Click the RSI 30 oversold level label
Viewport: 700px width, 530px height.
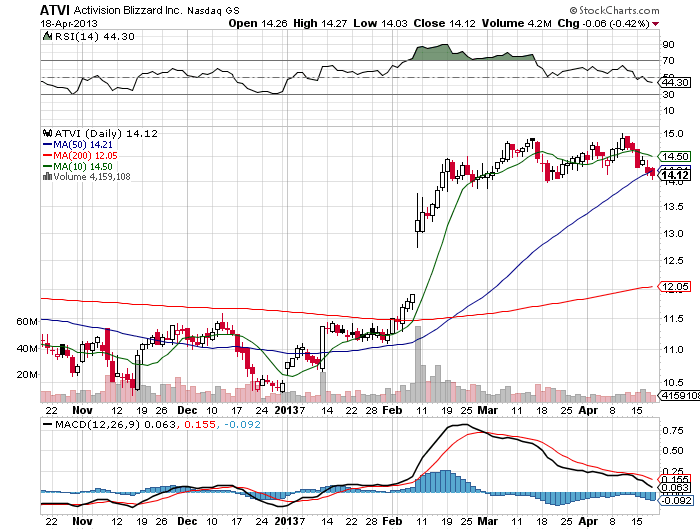coord(668,94)
